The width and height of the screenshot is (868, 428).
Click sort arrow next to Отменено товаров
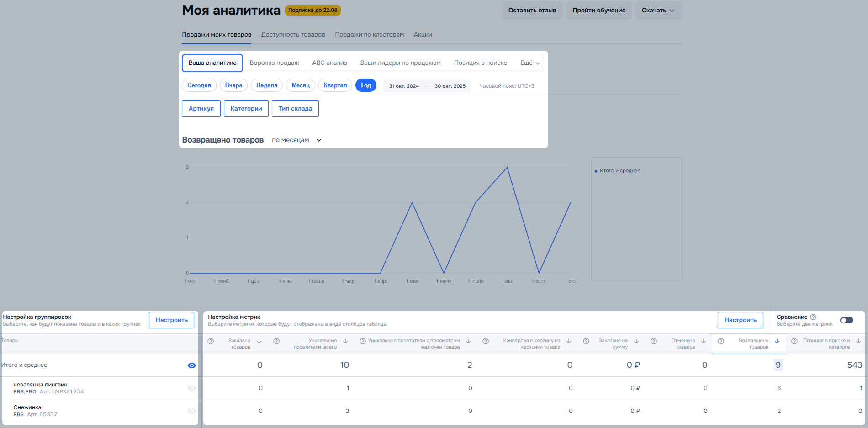click(x=704, y=341)
